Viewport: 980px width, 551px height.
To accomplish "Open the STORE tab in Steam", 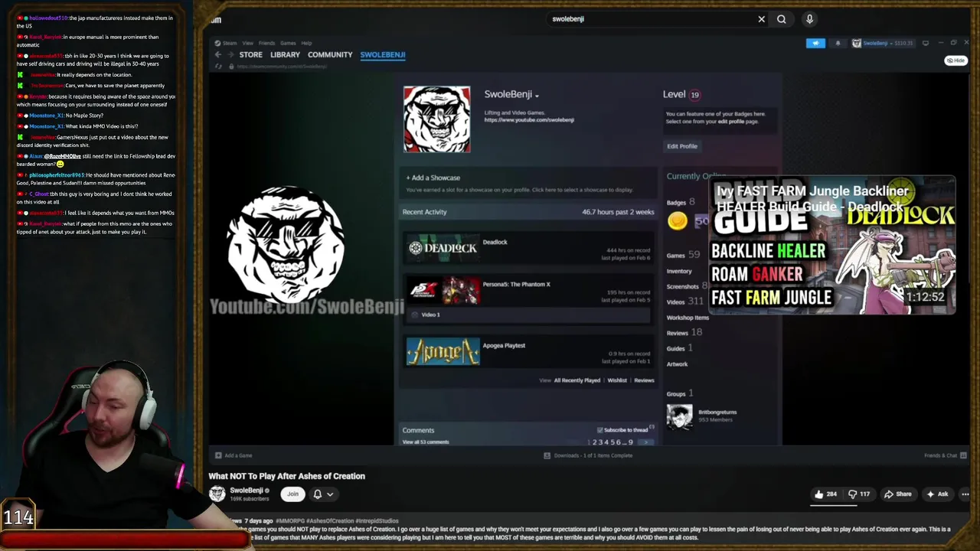I will point(250,55).
